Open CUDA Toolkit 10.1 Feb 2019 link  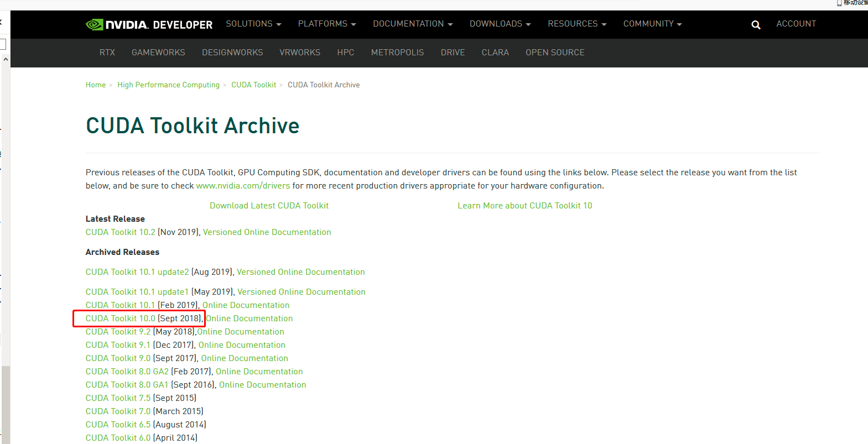click(x=121, y=305)
